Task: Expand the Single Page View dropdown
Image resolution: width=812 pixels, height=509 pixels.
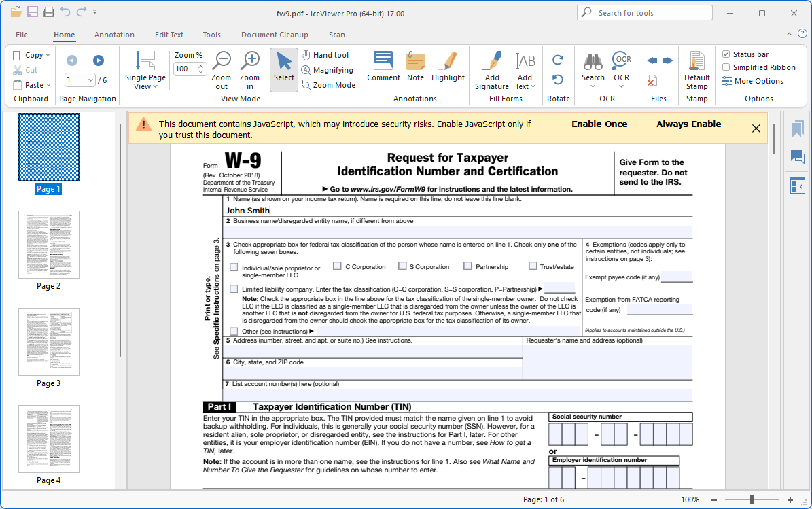Action: (x=145, y=86)
